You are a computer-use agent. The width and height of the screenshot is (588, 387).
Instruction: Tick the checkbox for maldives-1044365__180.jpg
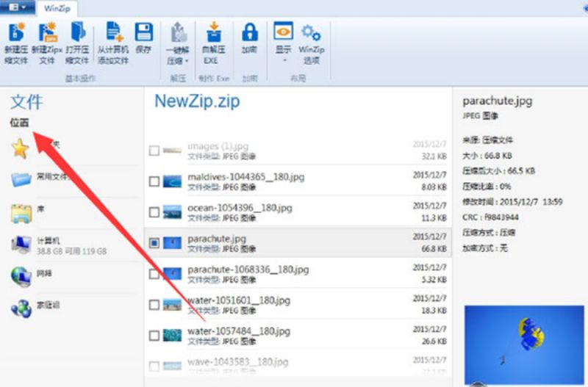[154, 181]
